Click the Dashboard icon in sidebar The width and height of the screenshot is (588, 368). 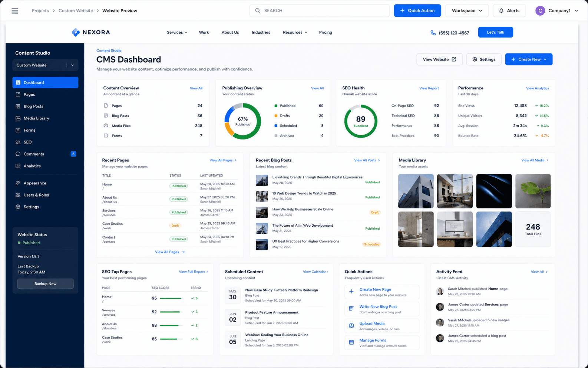18,82
